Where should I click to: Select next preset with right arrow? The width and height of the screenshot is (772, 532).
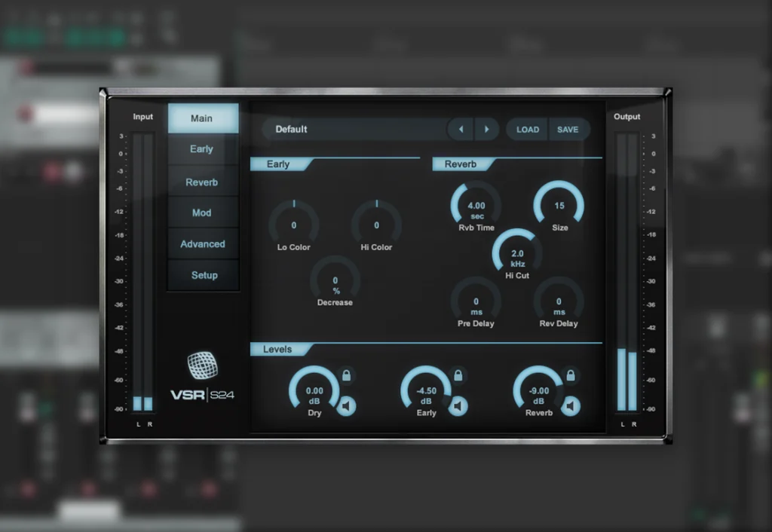(x=486, y=130)
